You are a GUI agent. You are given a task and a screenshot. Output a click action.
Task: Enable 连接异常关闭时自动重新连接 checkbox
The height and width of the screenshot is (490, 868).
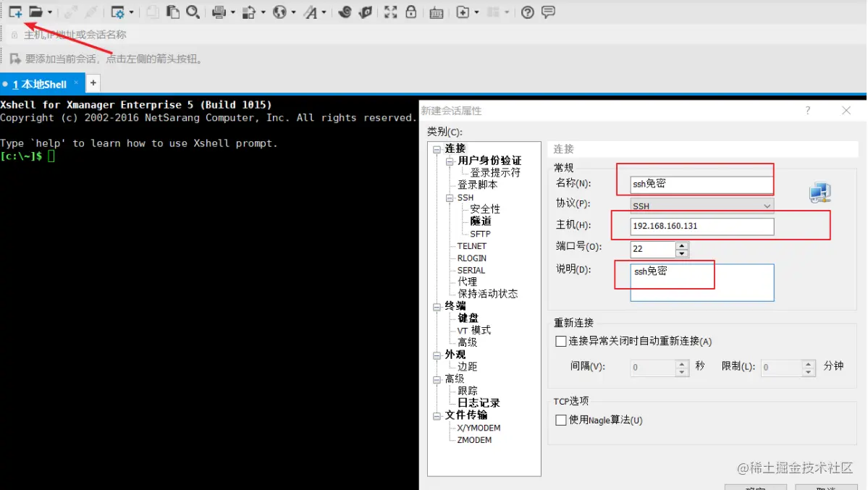click(561, 341)
